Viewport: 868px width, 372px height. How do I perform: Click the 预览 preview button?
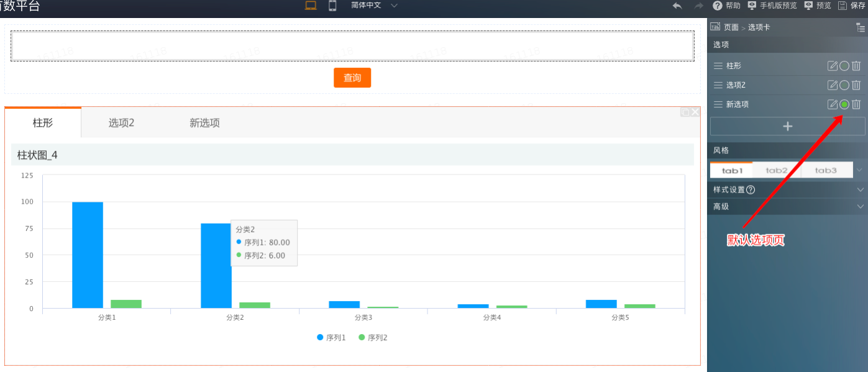pyautogui.click(x=817, y=6)
